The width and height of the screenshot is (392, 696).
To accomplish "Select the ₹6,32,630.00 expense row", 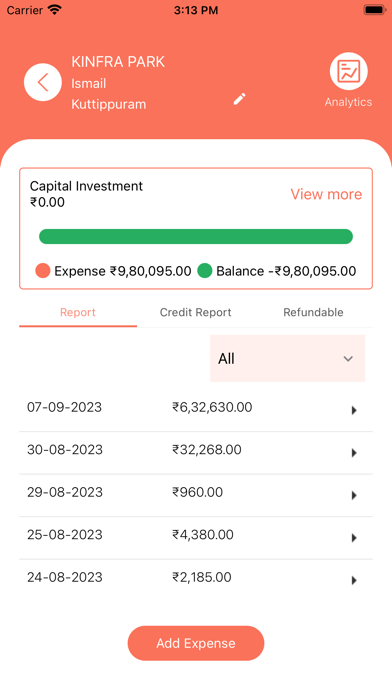I will [x=196, y=410].
